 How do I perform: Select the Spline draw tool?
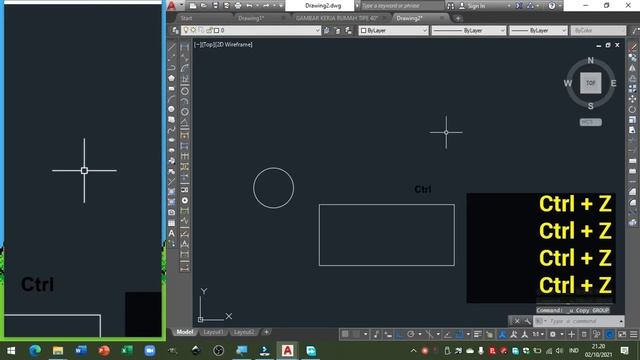[172, 130]
